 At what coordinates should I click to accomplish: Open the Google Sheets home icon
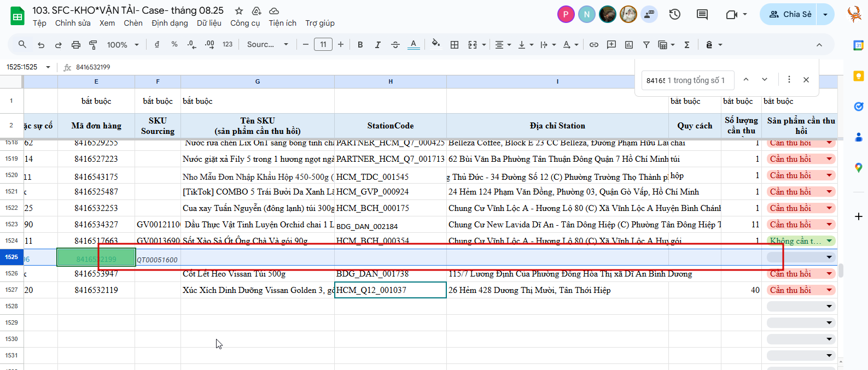click(18, 16)
